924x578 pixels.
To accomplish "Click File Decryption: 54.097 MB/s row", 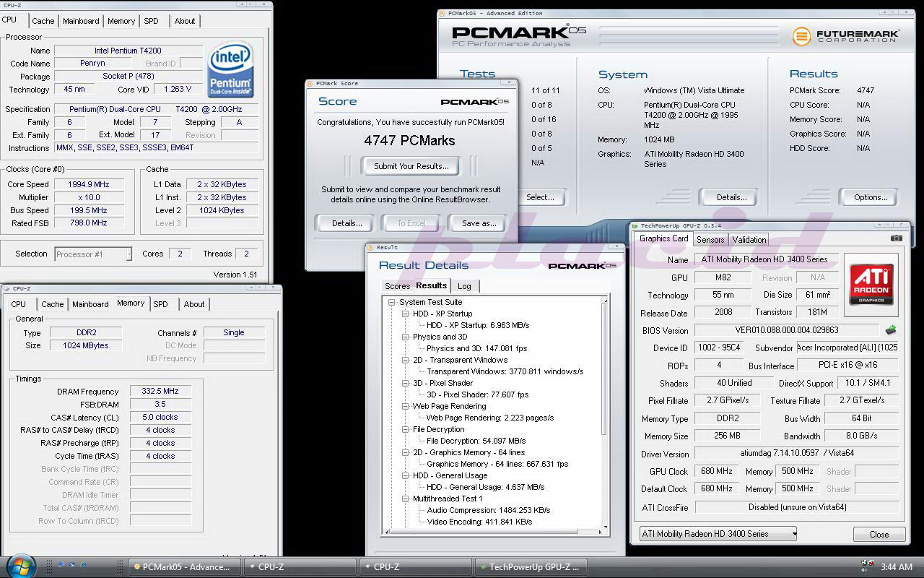I will pos(476,441).
